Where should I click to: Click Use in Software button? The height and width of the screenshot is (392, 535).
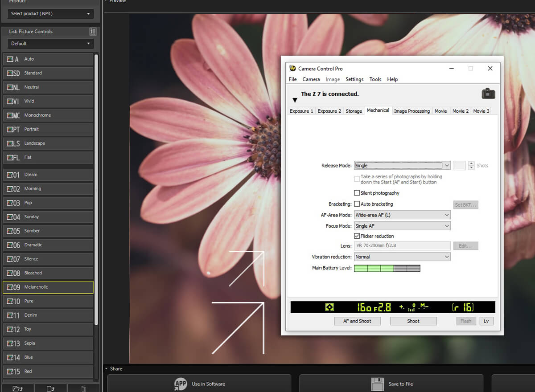[x=199, y=384]
